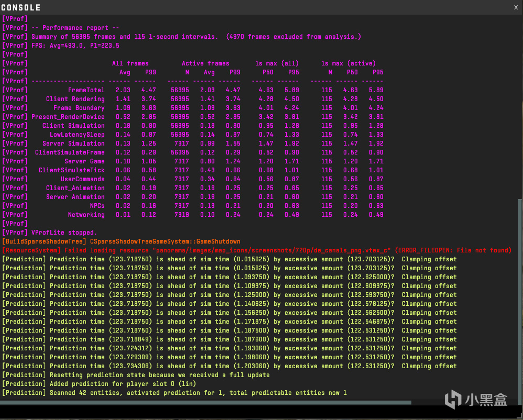Screen dimensions: 523x420
Task: Click the Present_RenderDevice row label
Action: click(68, 117)
